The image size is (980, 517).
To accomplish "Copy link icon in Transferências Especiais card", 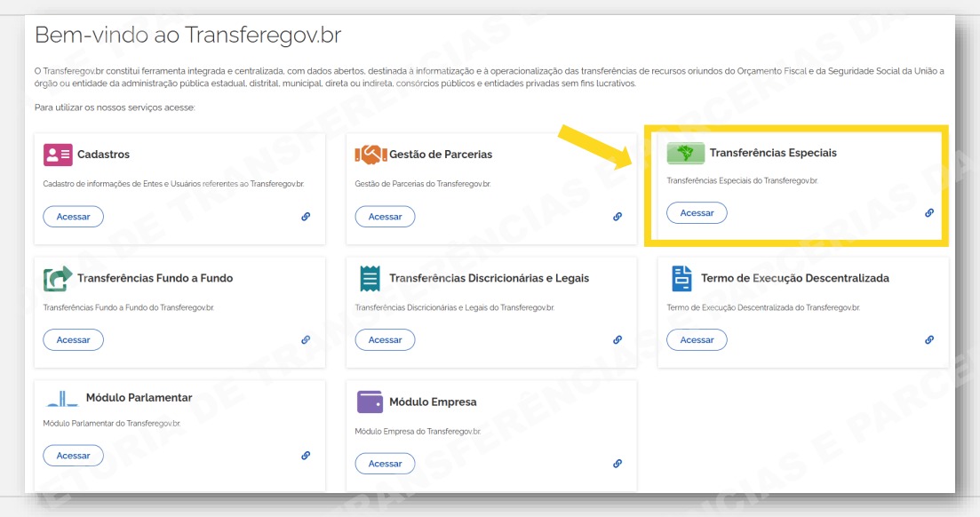I will pos(929,212).
